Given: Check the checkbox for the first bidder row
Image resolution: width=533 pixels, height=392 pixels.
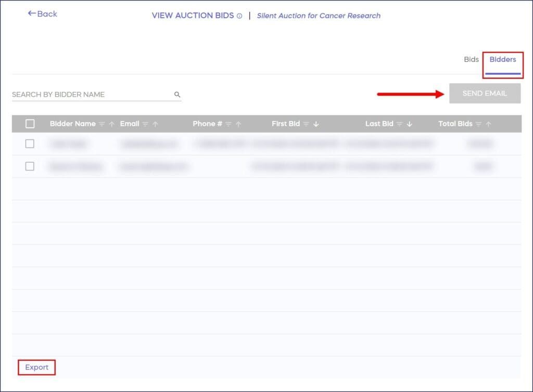Looking at the screenshot, I should pyautogui.click(x=30, y=143).
